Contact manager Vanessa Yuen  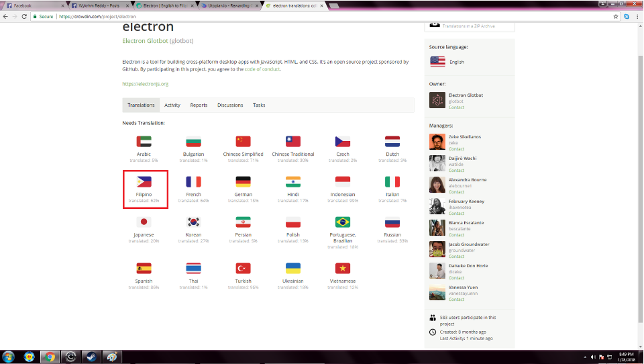coord(456,300)
